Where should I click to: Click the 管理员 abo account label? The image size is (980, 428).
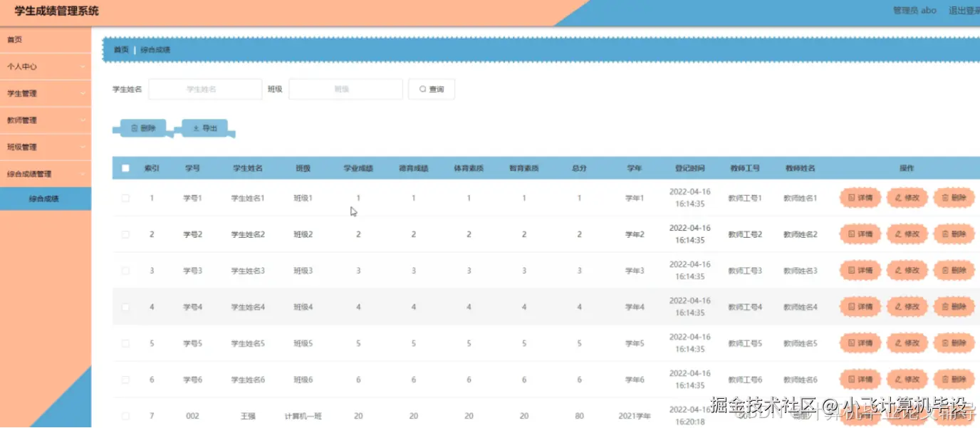pos(914,11)
